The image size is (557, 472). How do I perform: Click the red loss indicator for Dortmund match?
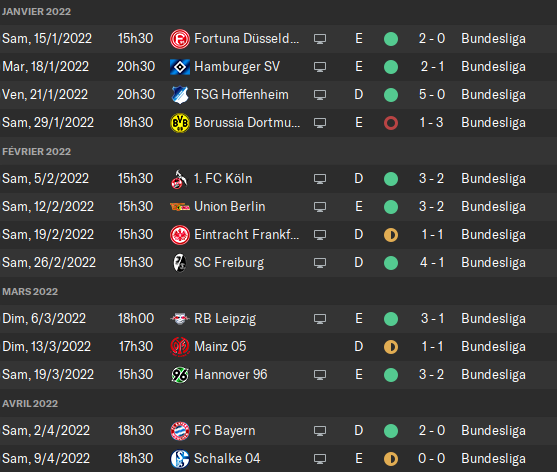[391, 123]
